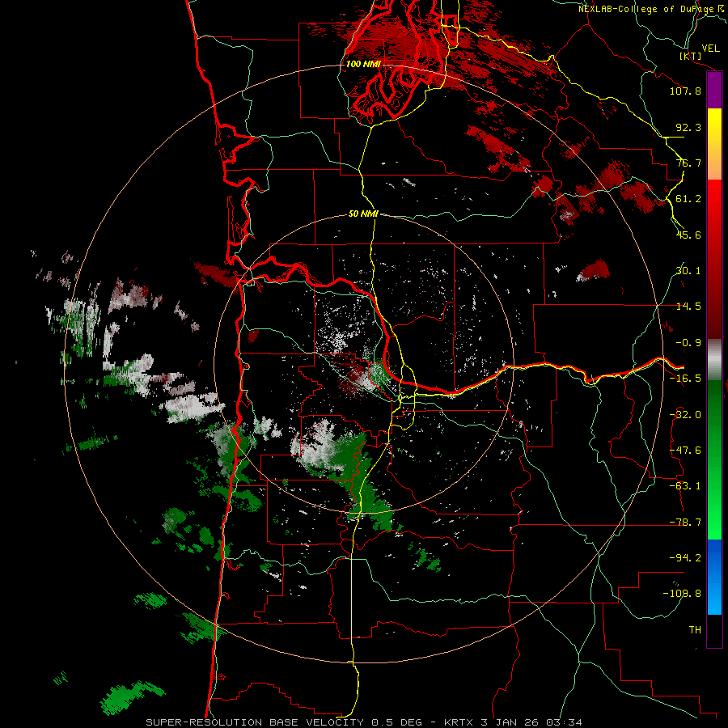Click the Super-Resolution Base Velocity caption
Screen dimensions: 728x728
pyautogui.click(x=363, y=722)
